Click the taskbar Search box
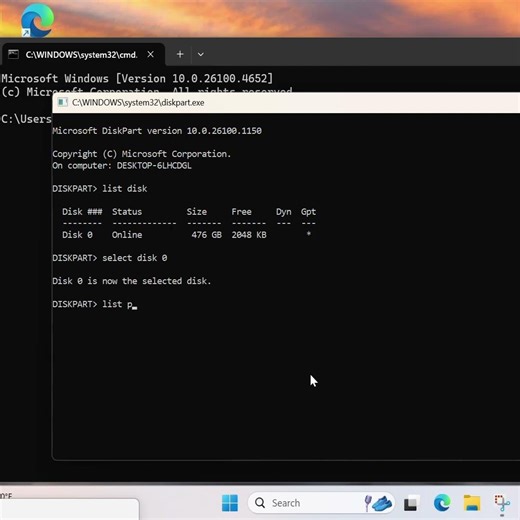 (321, 503)
